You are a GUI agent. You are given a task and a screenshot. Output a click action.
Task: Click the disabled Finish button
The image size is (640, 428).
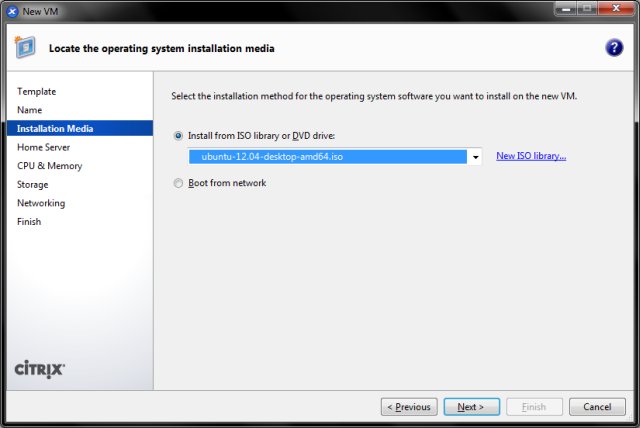click(x=534, y=407)
